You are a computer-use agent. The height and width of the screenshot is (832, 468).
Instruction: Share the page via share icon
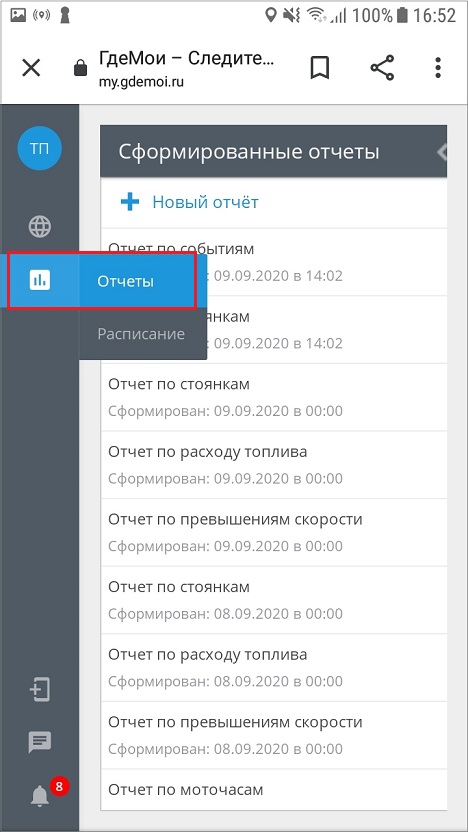pos(382,68)
